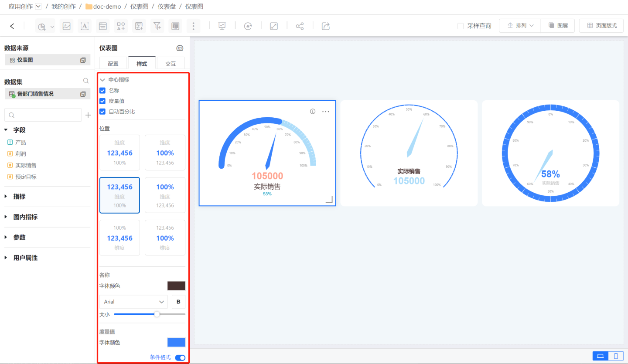Add a filter using the funnel icon

[157, 26]
